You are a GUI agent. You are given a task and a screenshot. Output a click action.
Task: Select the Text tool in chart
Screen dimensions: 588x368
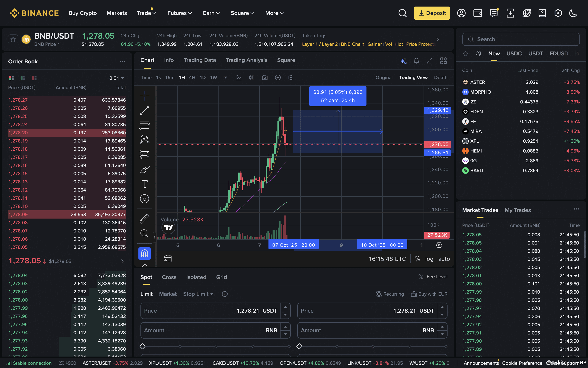coord(144,184)
